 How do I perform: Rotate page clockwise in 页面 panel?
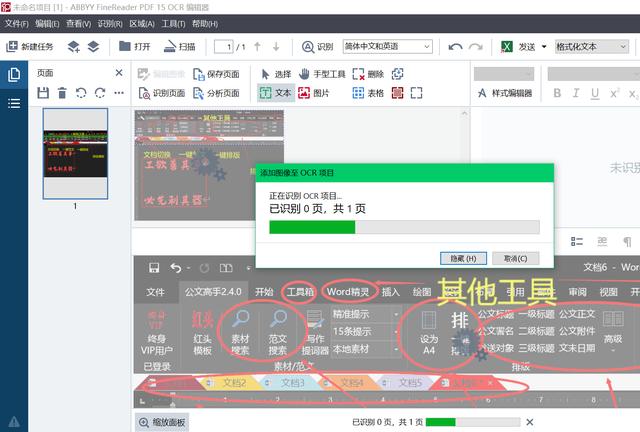[x=100, y=93]
